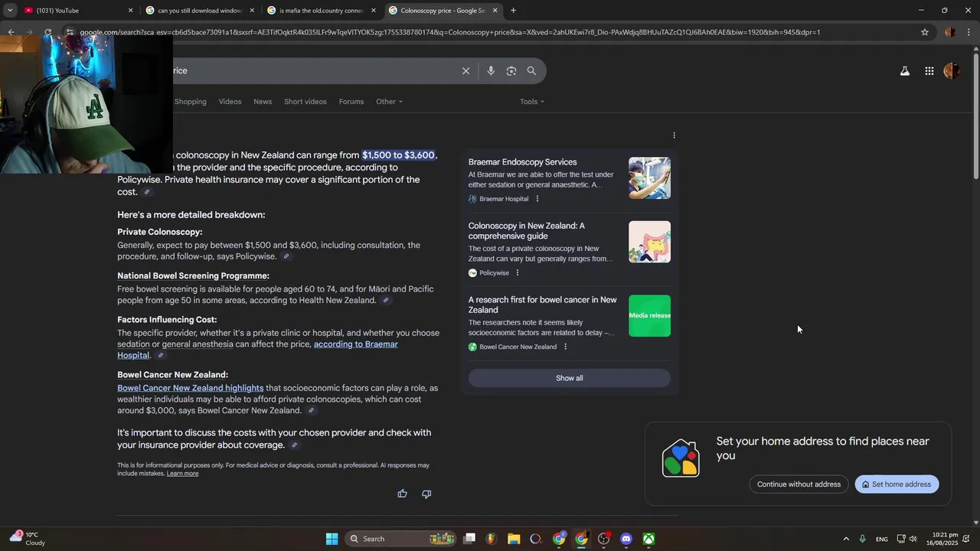Open Search Labs flask icon
This screenshot has height=551, width=980.
904,71
